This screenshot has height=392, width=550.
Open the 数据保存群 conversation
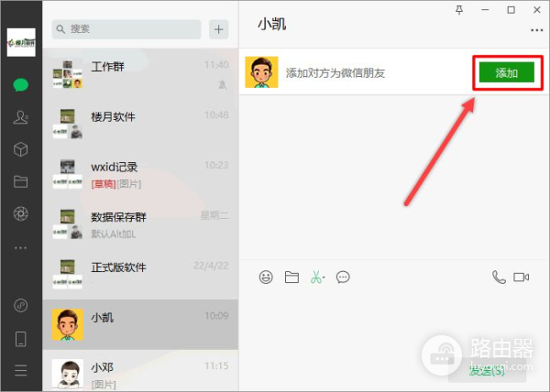[x=140, y=224]
